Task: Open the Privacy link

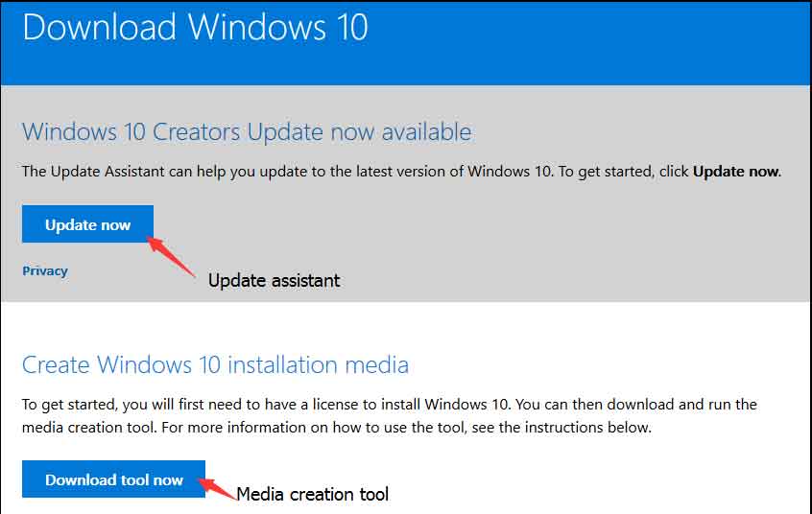Action: point(45,270)
